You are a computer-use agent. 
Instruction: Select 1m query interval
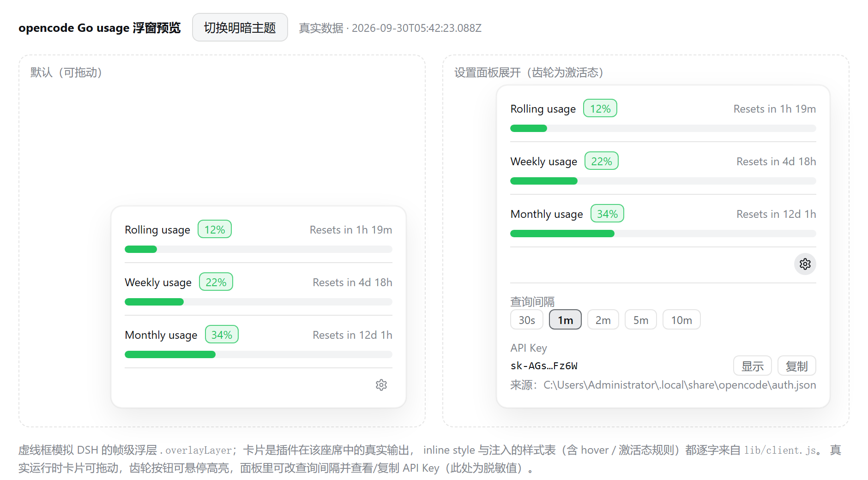pos(565,320)
